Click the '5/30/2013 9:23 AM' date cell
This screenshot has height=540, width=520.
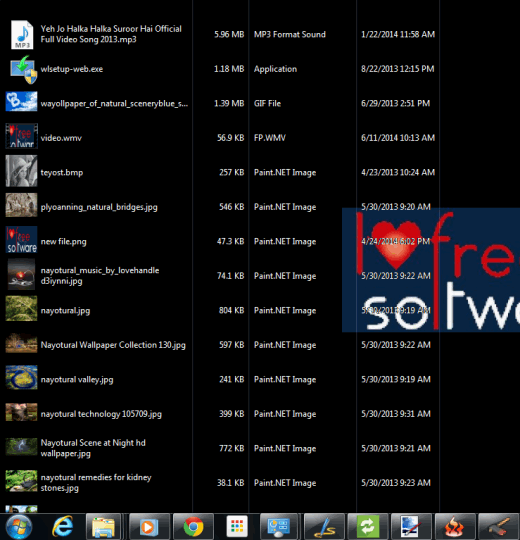396,482
